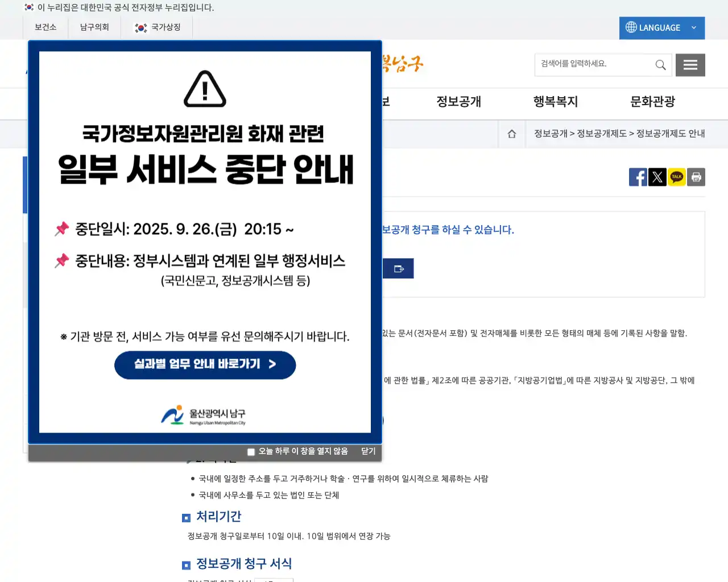Click the search magnifier icon
This screenshot has width=728, height=582.
pyautogui.click(x=660, y=65)
